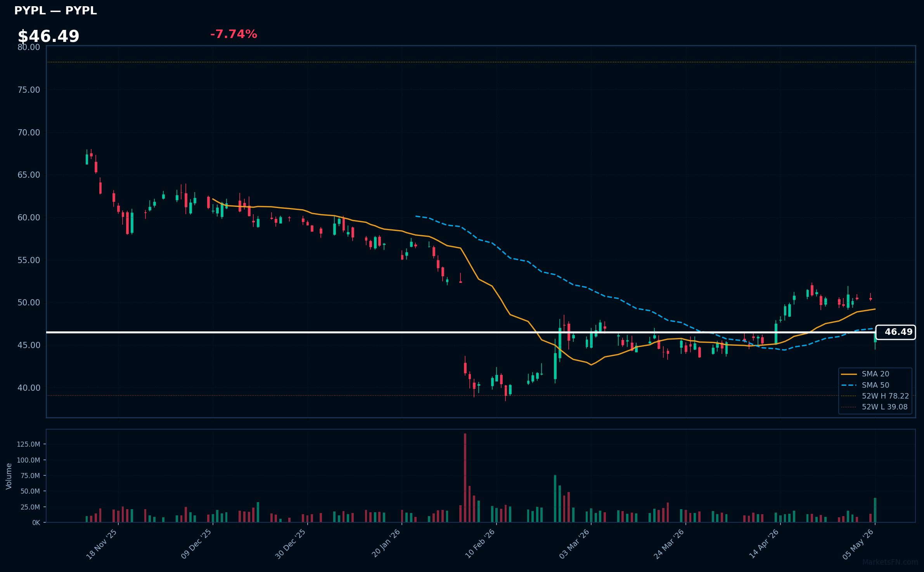Screen dimensions: 924x572
Task: Click the 75.00 price axis label
Action: coord(29,90)
